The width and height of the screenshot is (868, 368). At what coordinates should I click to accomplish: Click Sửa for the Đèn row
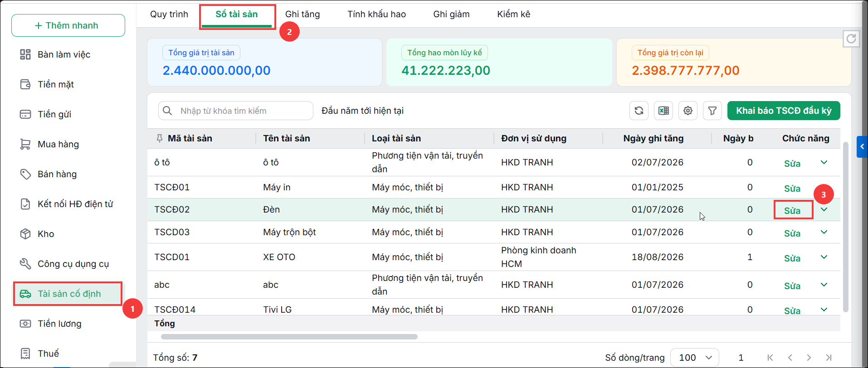point(792,211)
